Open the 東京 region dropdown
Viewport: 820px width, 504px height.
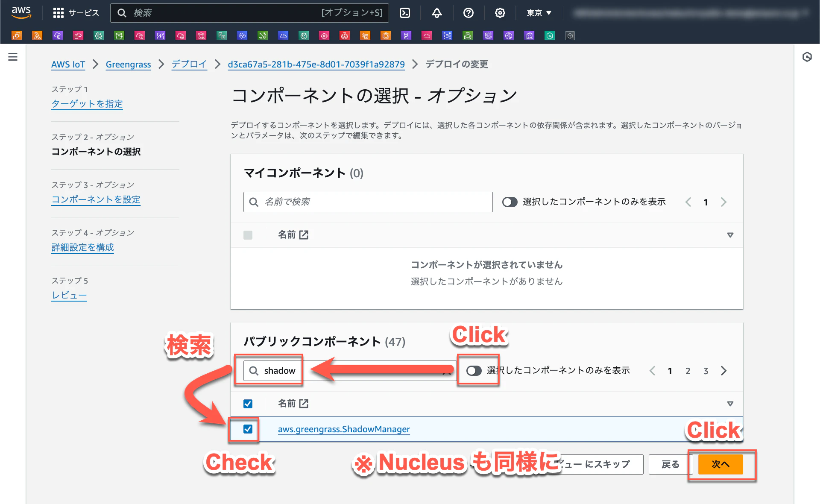point(539,13)
